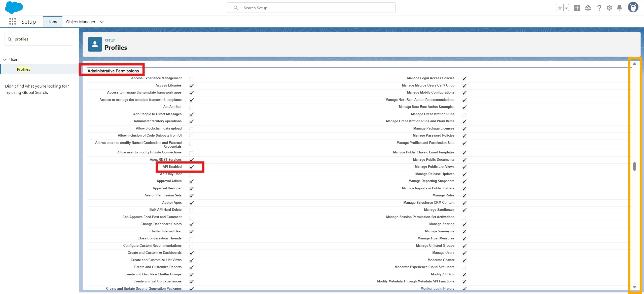Toggle the Act As User checkbox

point(191,107)
